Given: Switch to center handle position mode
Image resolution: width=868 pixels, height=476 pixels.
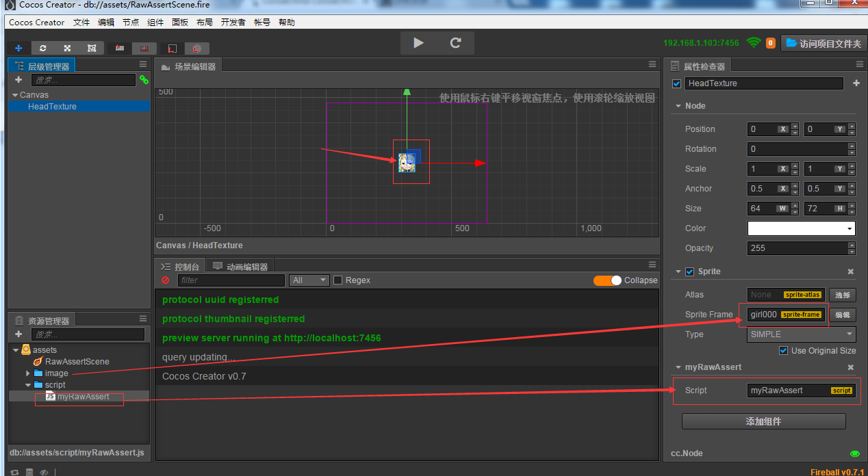Looking at the screenshot, I should tap(144, 48).
